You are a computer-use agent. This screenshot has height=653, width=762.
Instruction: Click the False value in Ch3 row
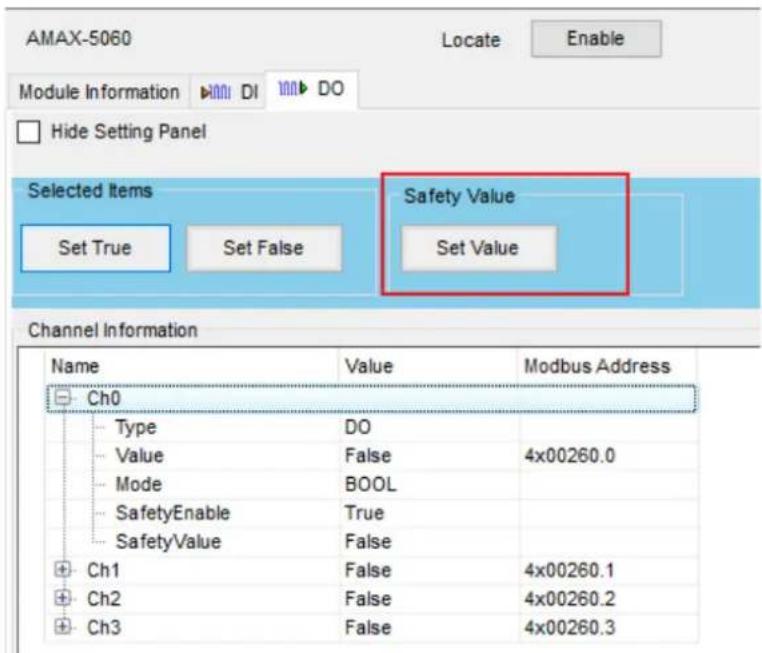click(368, 627)
